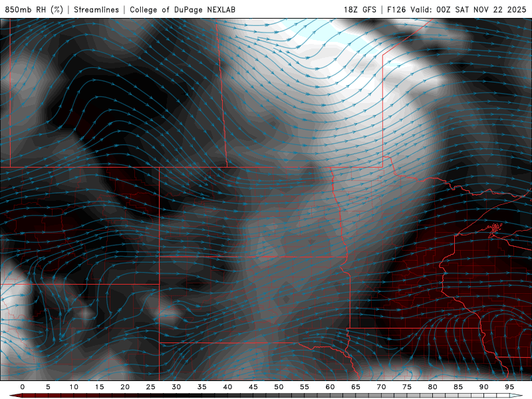Click the '30' colorbar scale label
532x399 pixels.
pyautogui.click(x=176, y=387)
